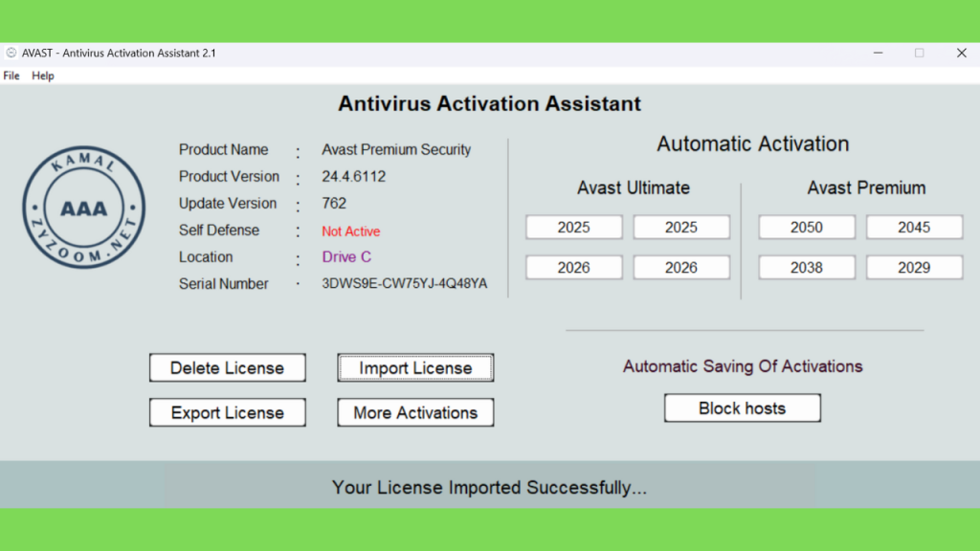Screen dimensions: 980x551
Task: Click the right 2025 Avast Ultimate button
Action: (681, 228)
